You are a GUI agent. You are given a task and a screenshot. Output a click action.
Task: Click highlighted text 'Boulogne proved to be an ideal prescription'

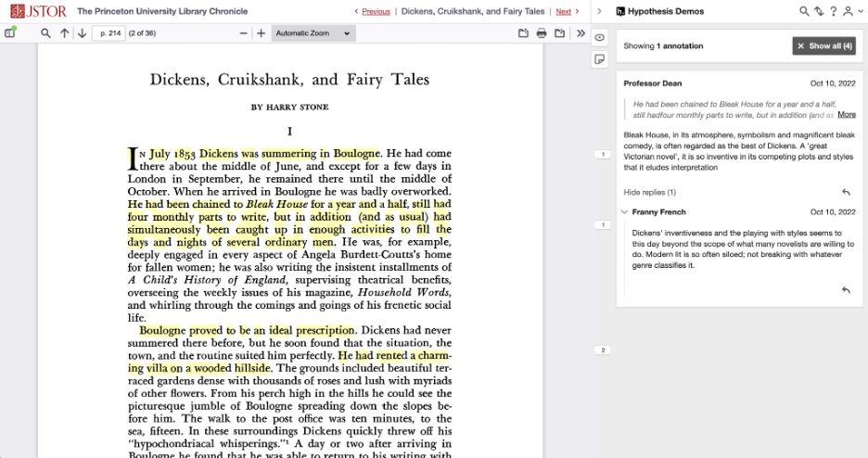point(247,330)
